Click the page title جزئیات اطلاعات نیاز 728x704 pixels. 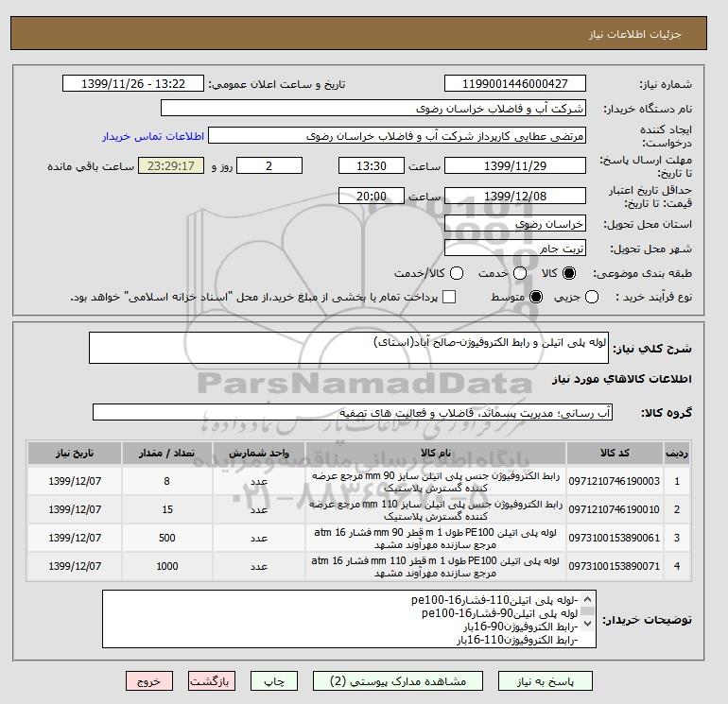634,34
